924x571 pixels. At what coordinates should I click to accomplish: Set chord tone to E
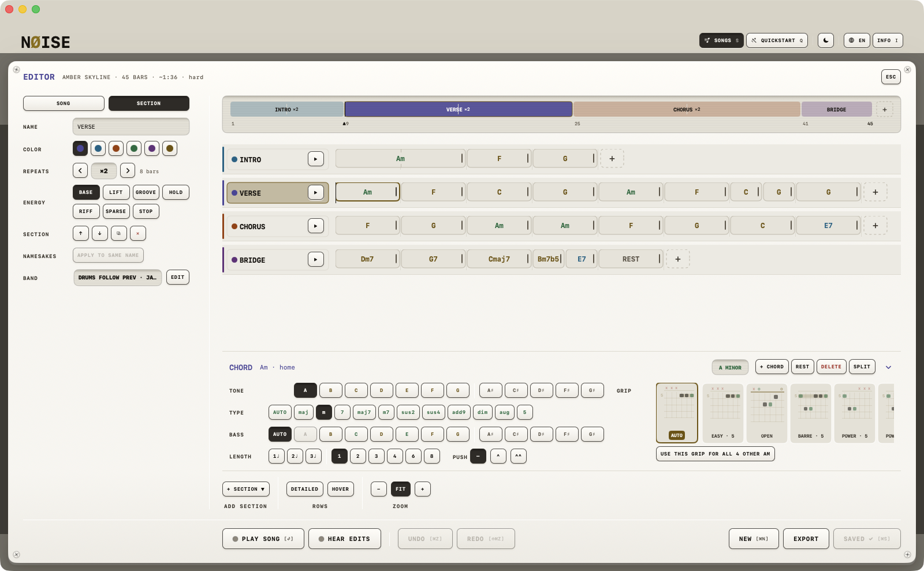tap(407, 390)
